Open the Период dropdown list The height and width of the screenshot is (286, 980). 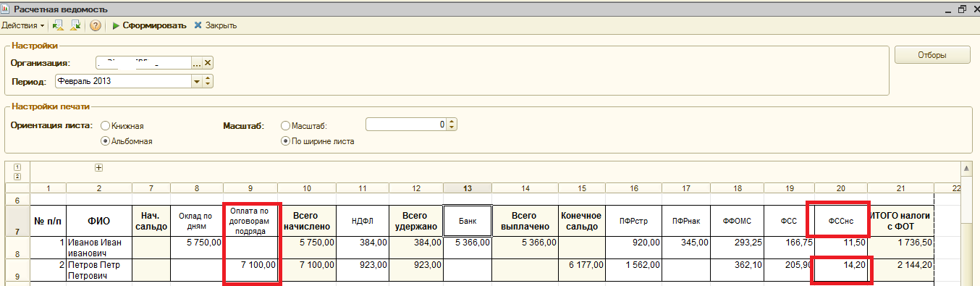pyautogui.click(x=196, y=81)
